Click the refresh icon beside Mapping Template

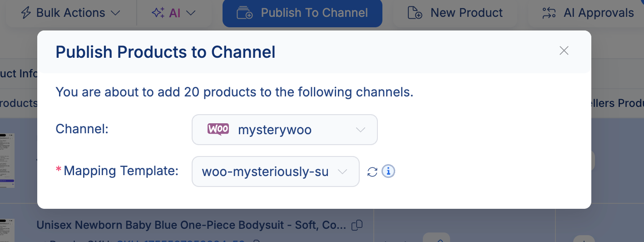coord(372,172)
